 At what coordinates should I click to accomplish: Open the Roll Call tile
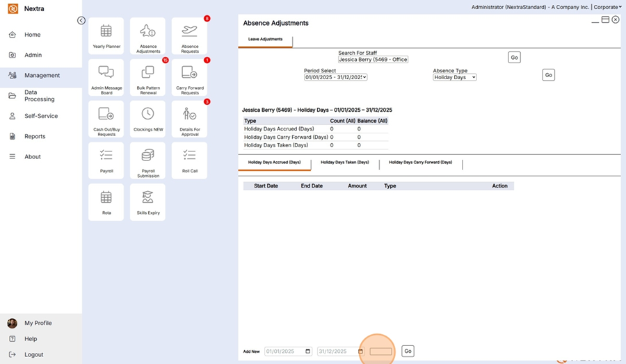tap(189, 160)
